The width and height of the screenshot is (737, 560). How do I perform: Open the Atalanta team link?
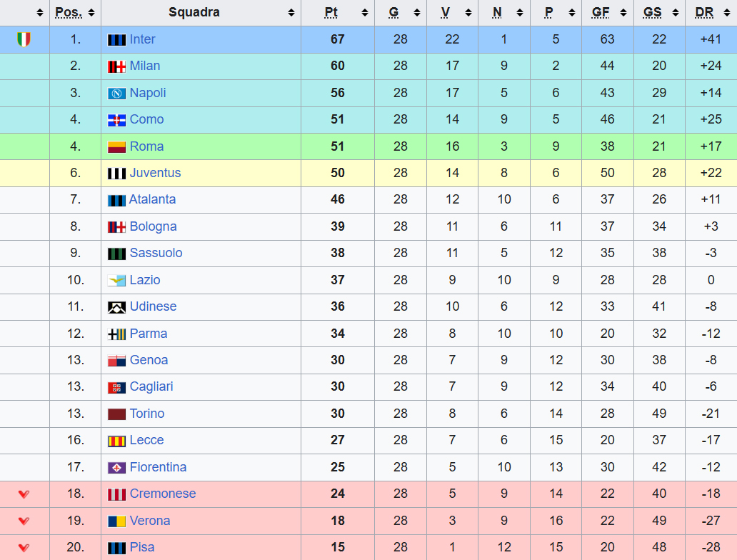click(x=152, y=199)
